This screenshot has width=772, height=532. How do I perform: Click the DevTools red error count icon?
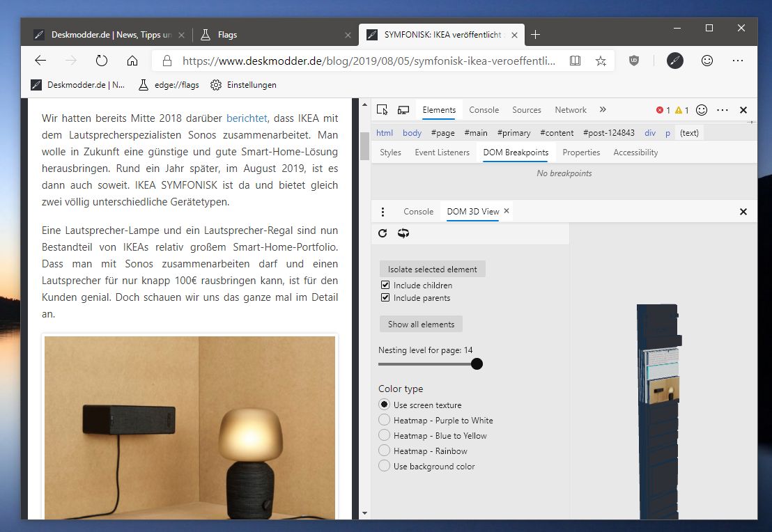[x=660, y=110]
